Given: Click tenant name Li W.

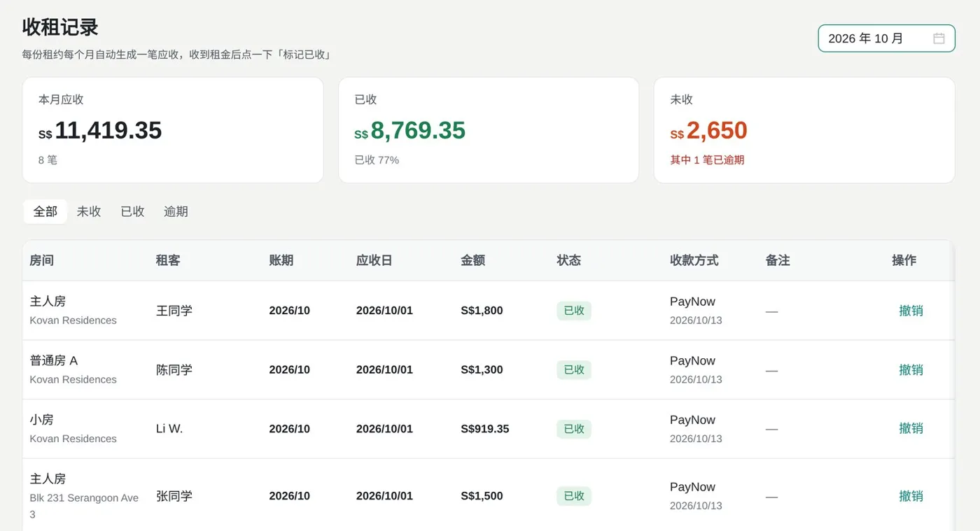Looking at the screenshot, I should pyautogui.click(x=169, y=429).
